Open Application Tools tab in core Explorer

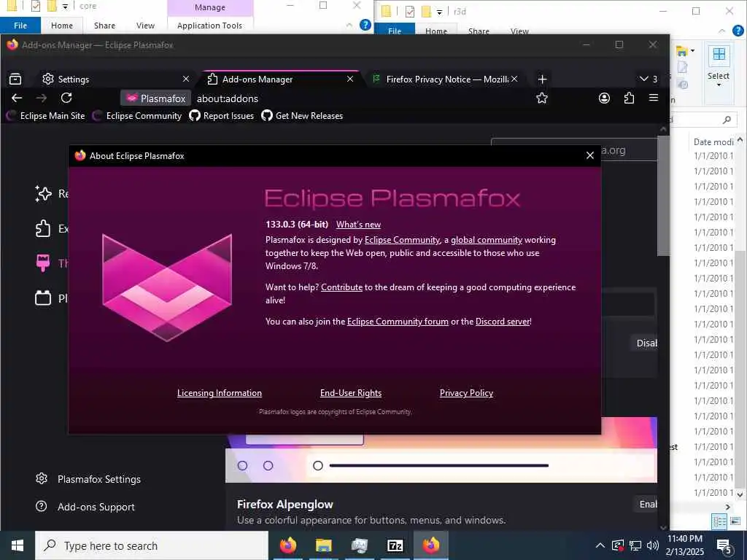coord(209,26)
